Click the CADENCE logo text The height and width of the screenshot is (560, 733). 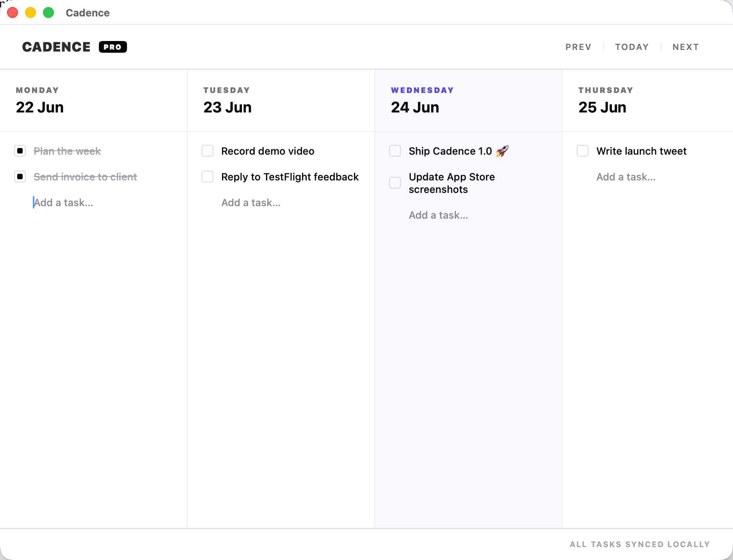tap(56, 47)
